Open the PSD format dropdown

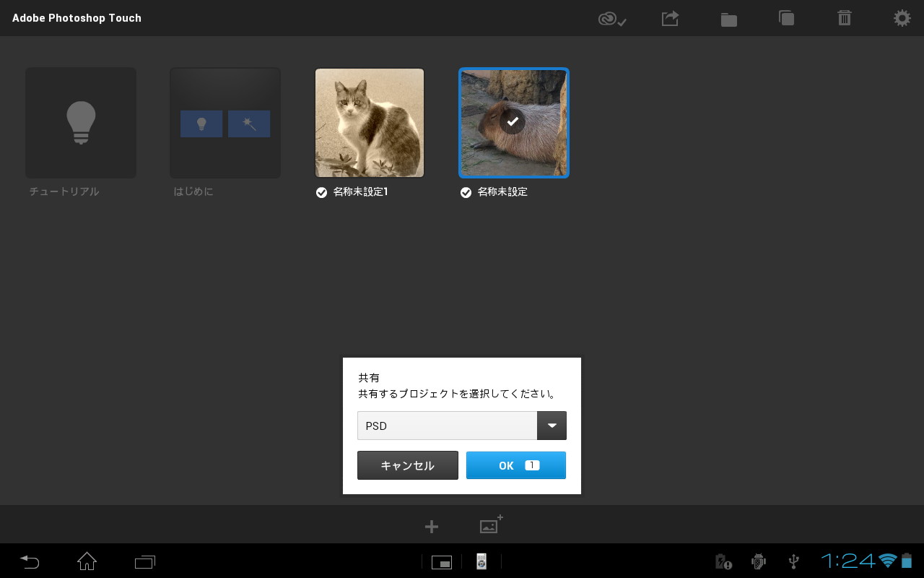447,426
